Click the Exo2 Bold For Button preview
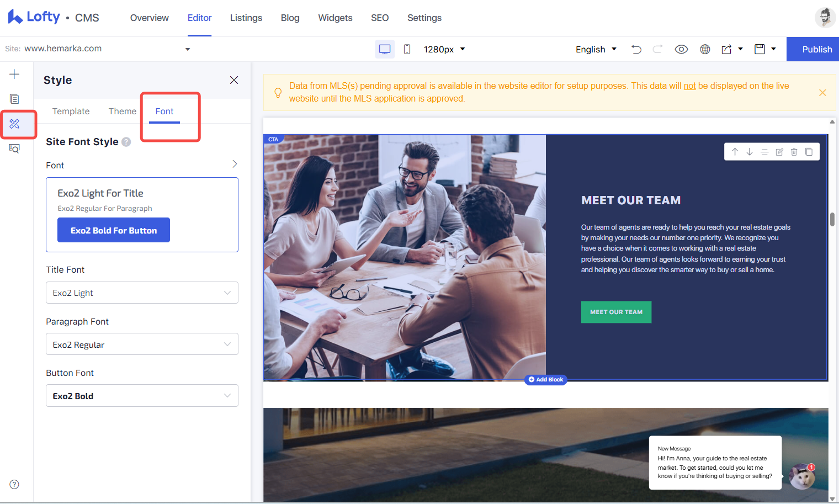 tap(114, 230)
